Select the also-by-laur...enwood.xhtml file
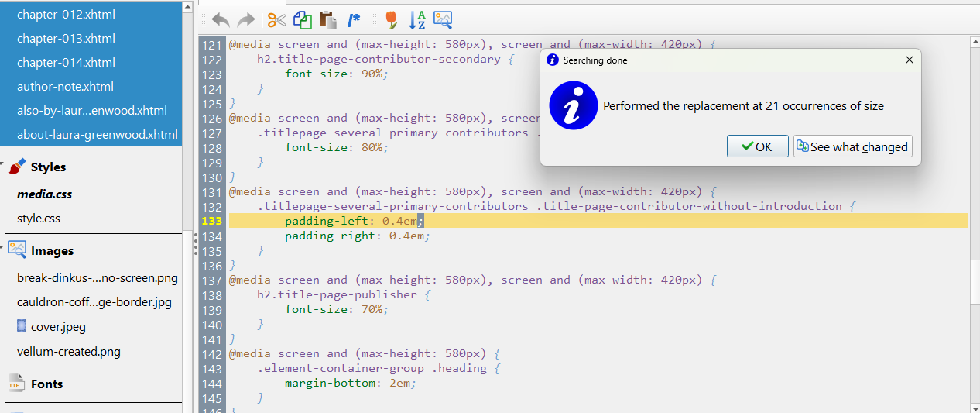Viewport: 980px width, 413px height. point(92,110)
